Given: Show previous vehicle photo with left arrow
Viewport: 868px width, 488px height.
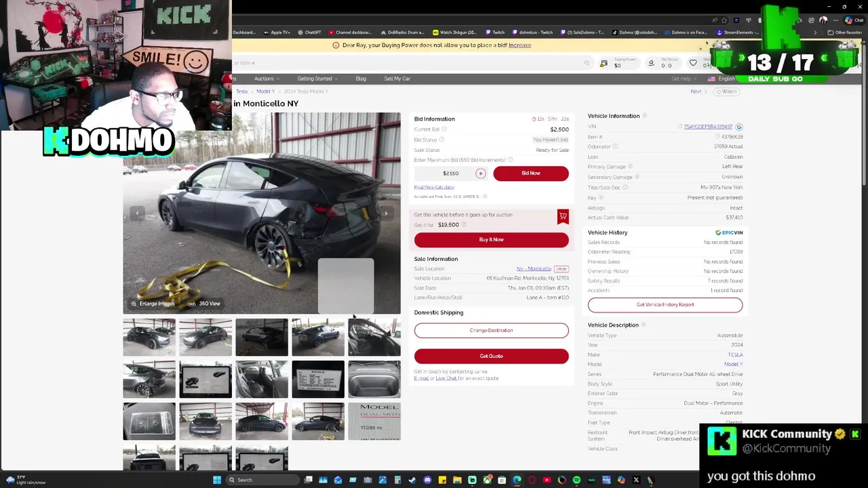Looking at the screenshot, I should (x=137, y=213).
